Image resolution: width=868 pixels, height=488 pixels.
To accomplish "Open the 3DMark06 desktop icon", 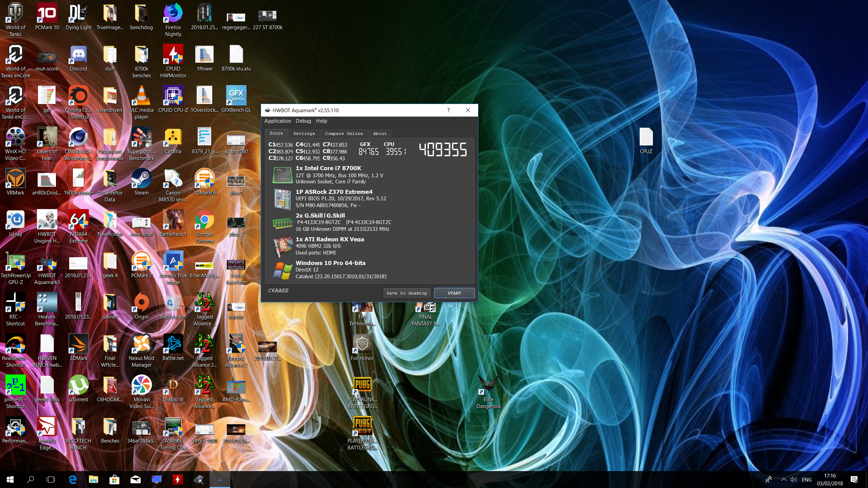I will pos(204,182).
